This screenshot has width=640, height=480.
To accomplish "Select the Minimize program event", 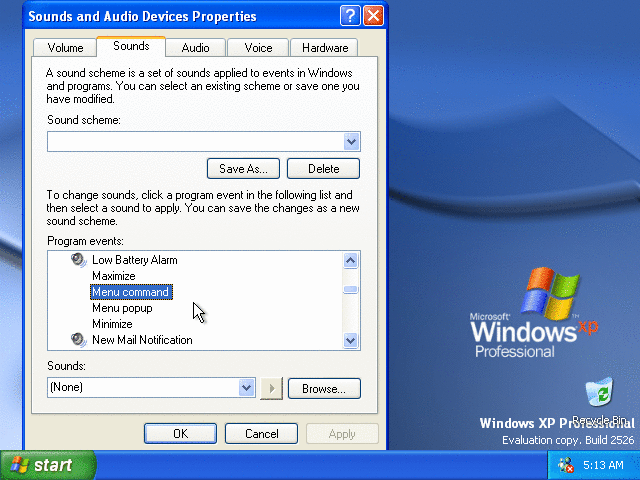I will (x=112, y=324).
